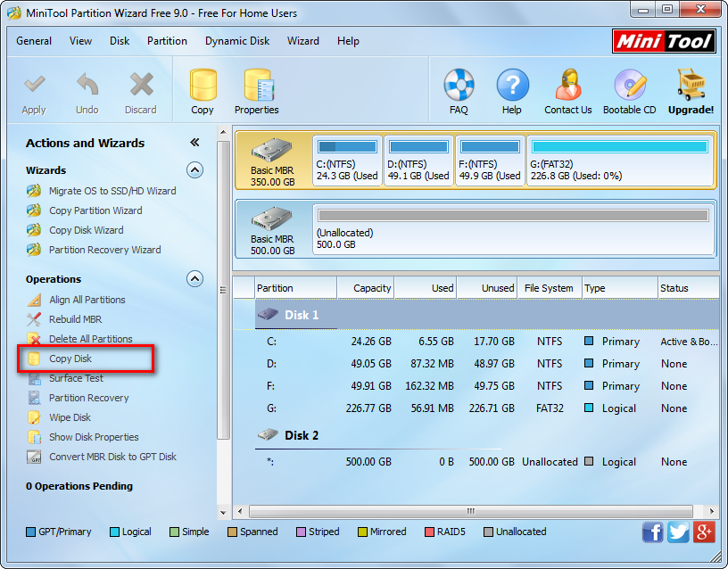
Task: Open the Disk menu
Action: click(120, 41)
